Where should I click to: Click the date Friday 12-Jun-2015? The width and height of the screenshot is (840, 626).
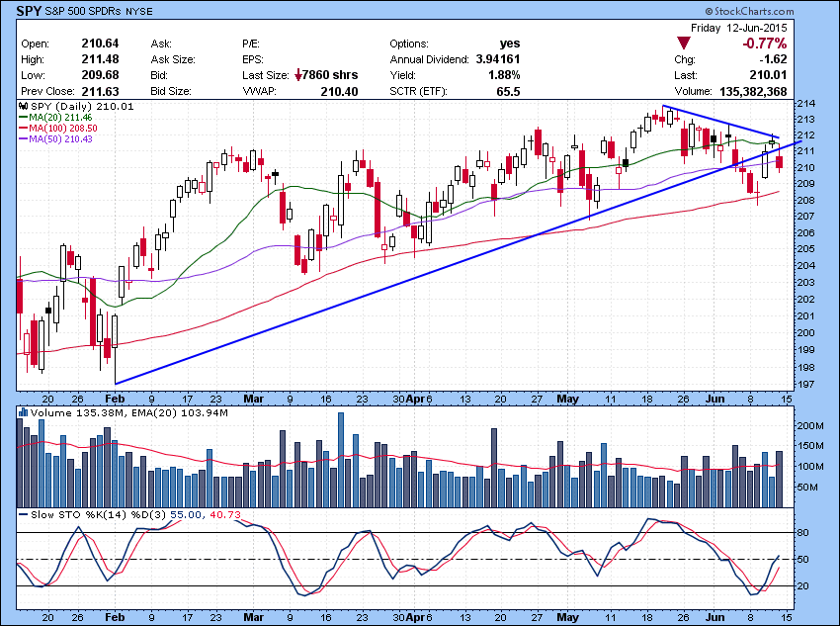739,28
